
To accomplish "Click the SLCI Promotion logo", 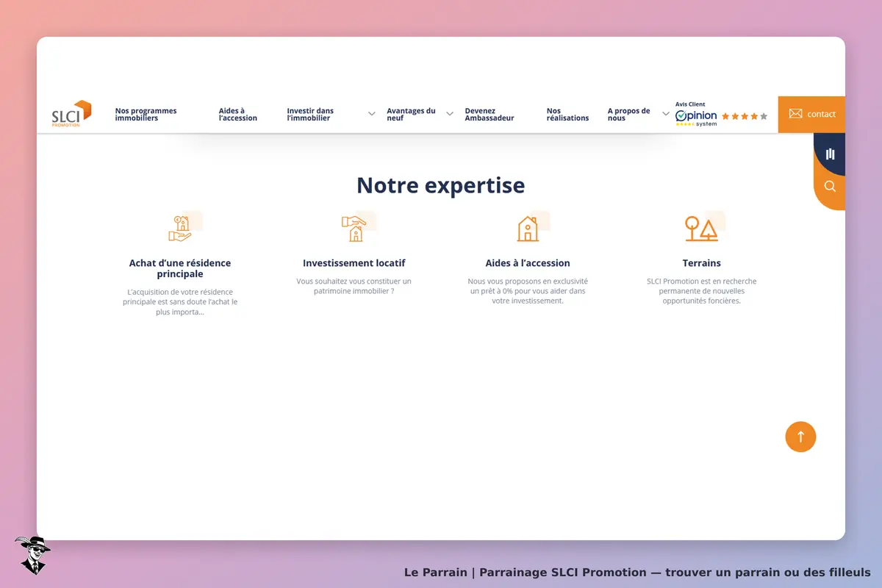I will 71,114.
